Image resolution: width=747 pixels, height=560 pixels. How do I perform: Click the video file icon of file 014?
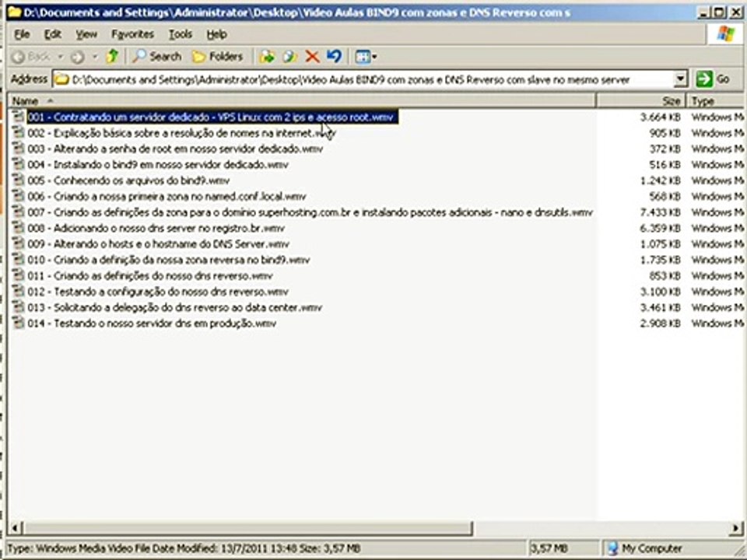(x=18, y=323)
